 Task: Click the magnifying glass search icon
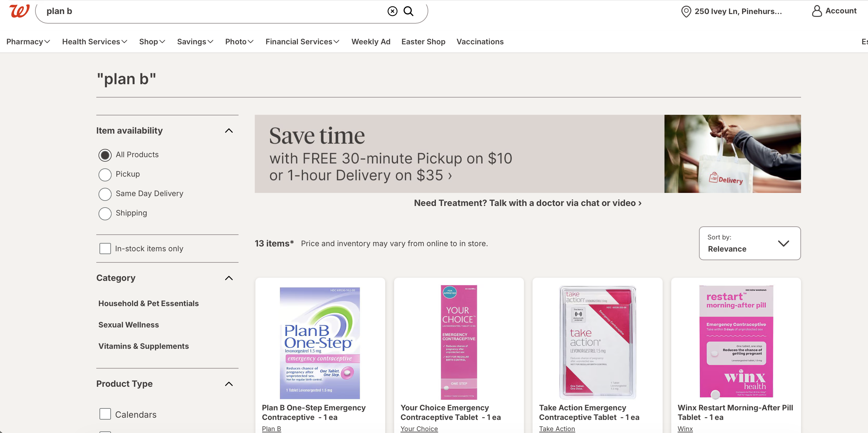408,11
